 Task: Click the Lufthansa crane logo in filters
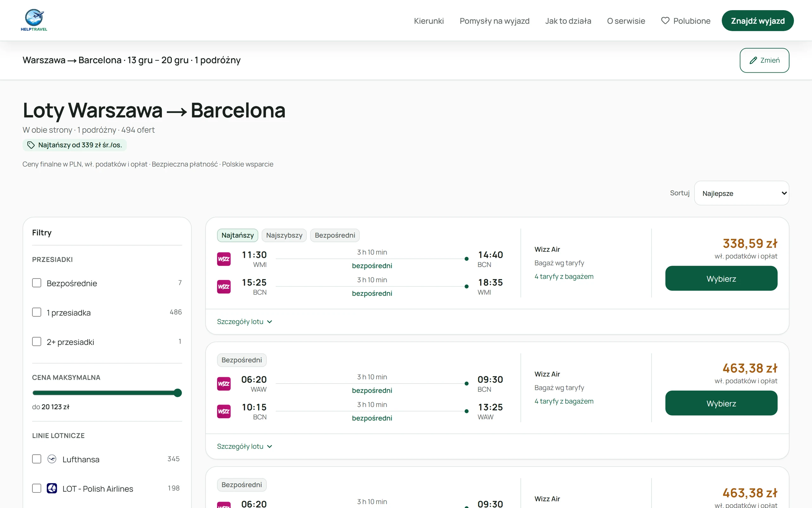[52, 459]
